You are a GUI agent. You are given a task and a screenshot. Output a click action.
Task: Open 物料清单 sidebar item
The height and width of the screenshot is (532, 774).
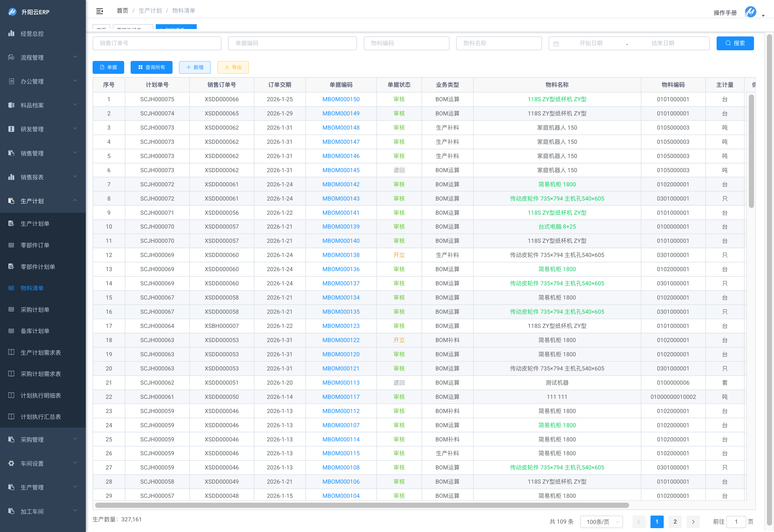point(32,288)
